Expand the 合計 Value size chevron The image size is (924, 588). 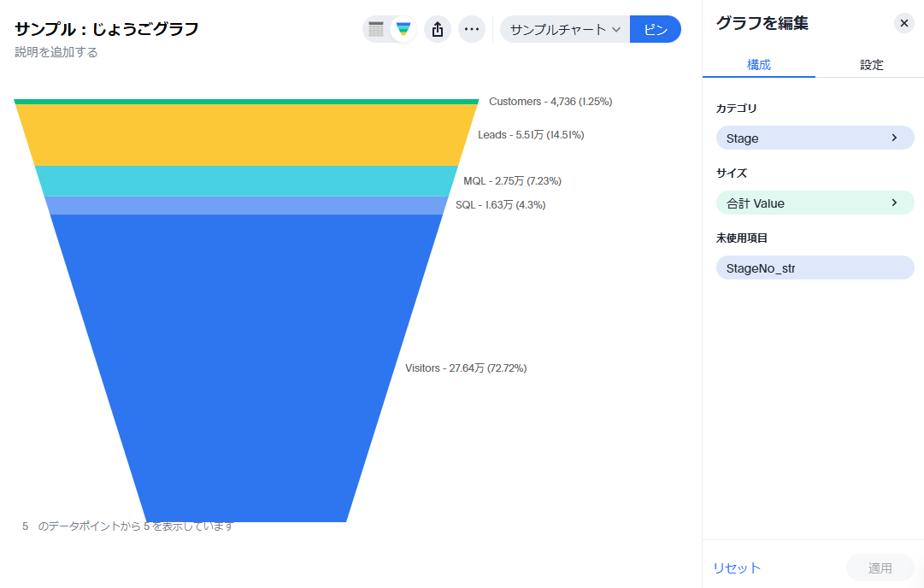coord(894,203)
